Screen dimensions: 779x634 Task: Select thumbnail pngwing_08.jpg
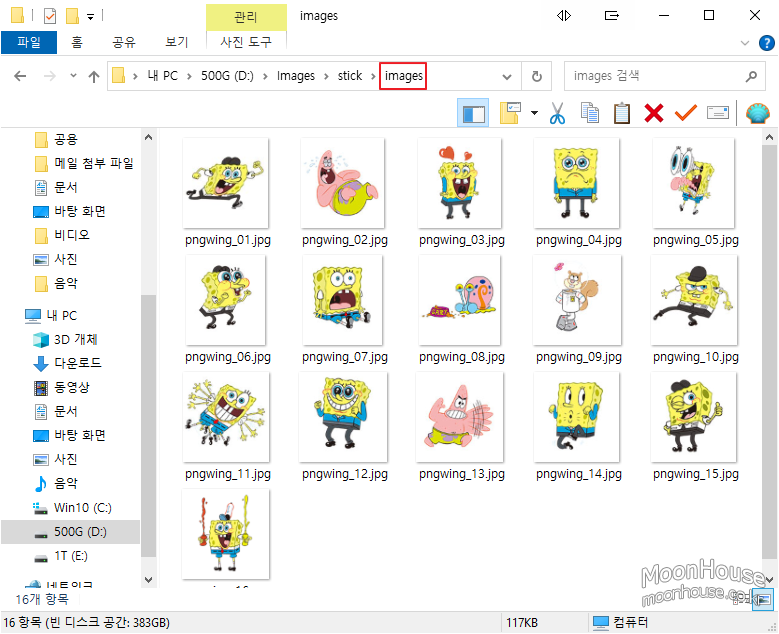pyautogui.click(x=460, y=300)
